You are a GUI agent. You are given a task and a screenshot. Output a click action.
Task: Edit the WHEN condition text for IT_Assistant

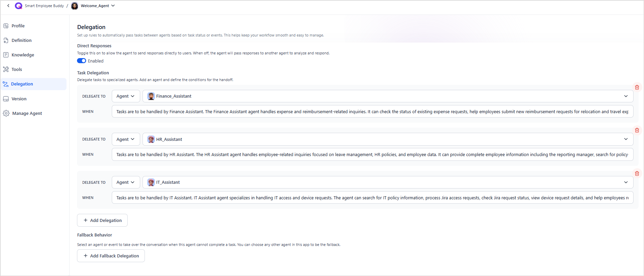pyautogui.click(x=372, y=198)
